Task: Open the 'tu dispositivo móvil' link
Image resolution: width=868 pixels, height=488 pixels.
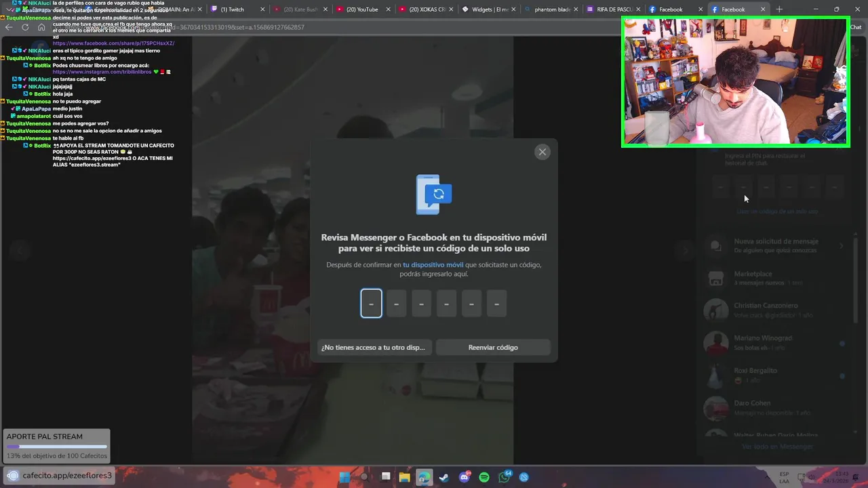Action: [x=433, y=264]
